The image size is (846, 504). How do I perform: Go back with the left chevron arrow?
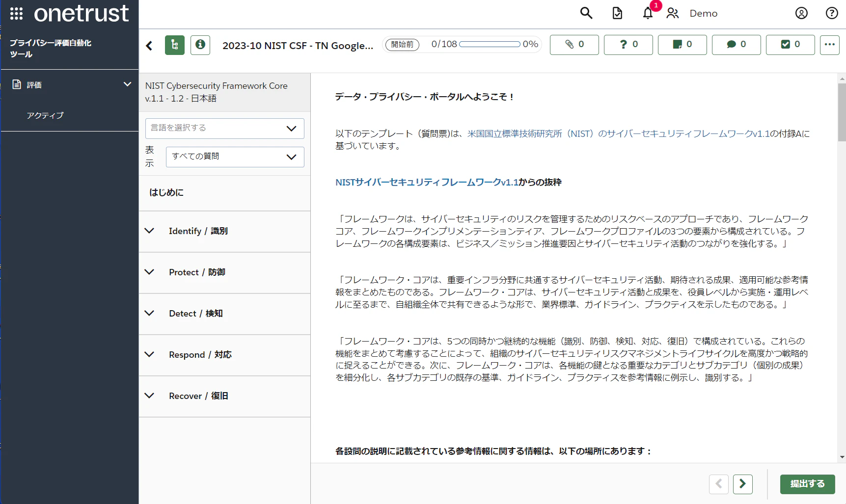coord(149,46)
